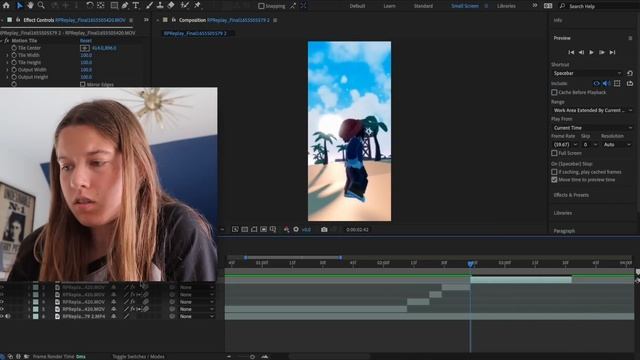Enable 'If caching, play cached frames' checkbox
Viewport: 640px width, 360px height.
(x=554, y=172)
